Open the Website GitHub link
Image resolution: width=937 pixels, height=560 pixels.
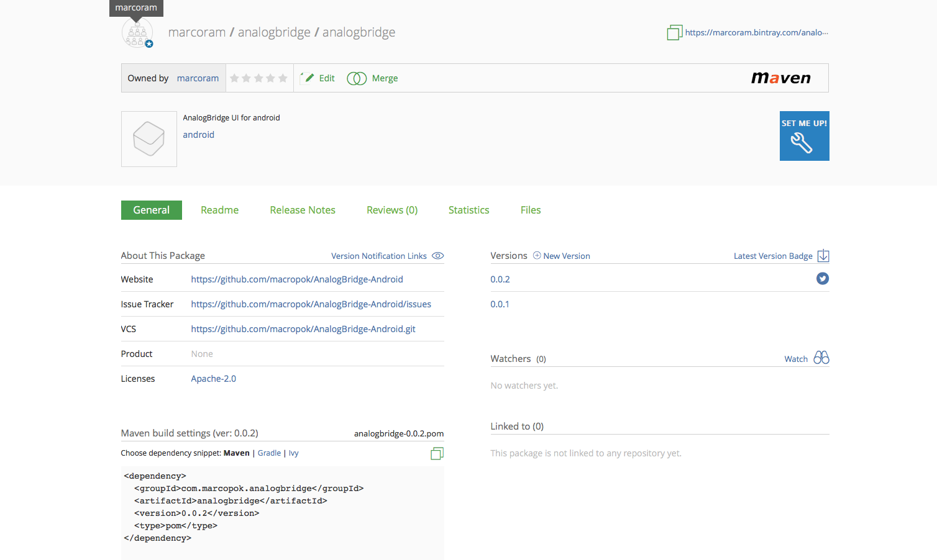(297, 279)
